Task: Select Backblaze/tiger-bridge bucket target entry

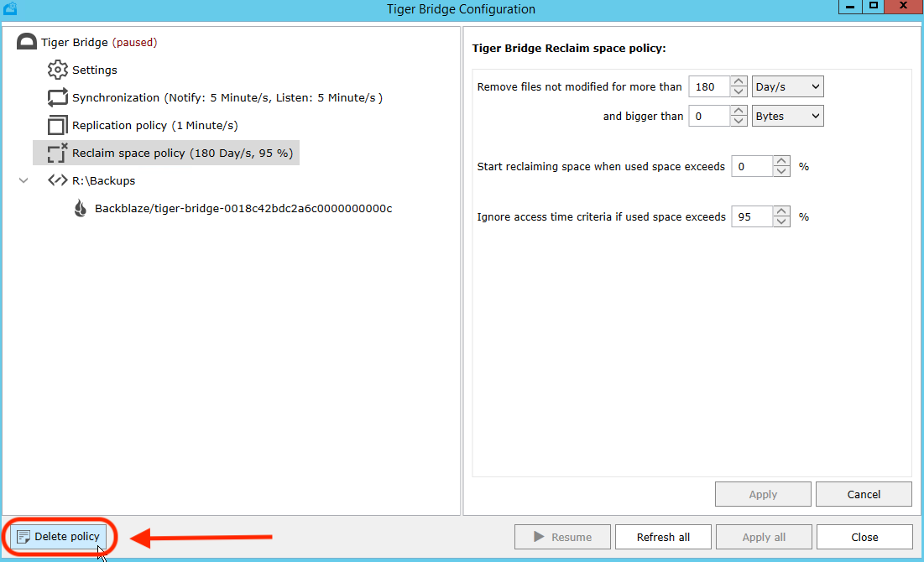Action: tap(243, 209)
